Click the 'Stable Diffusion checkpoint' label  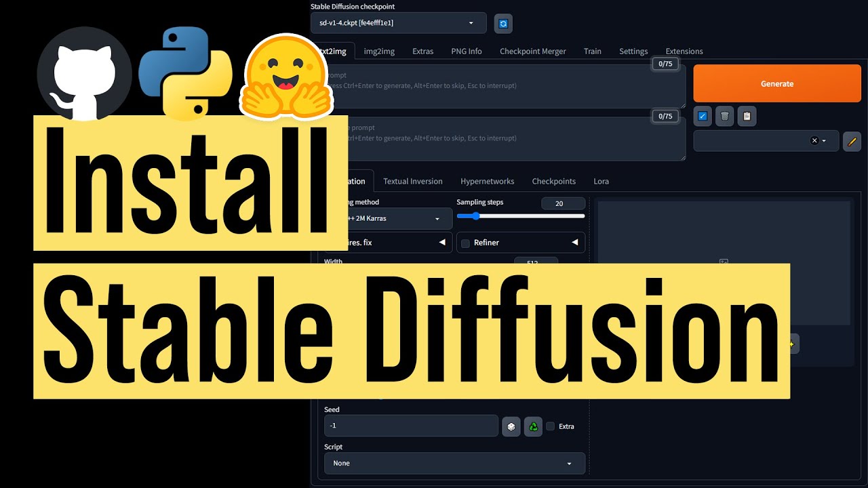coord(353,7)
